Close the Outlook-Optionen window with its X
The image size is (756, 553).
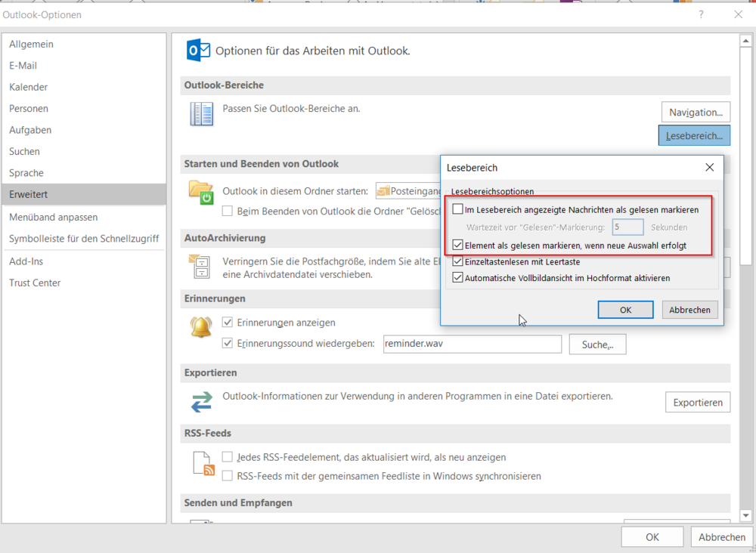738,14
